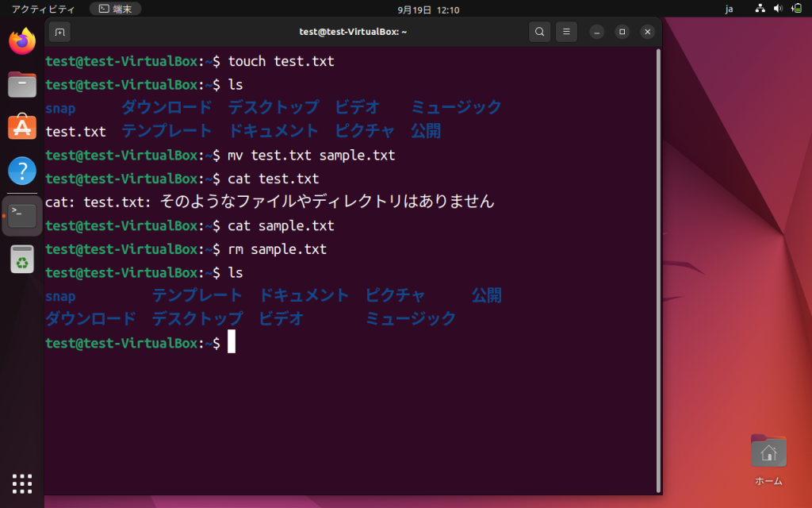Click テンプレート in the last ls output
Viewport: 812px width, 508px height.
(x=197, y=295)
